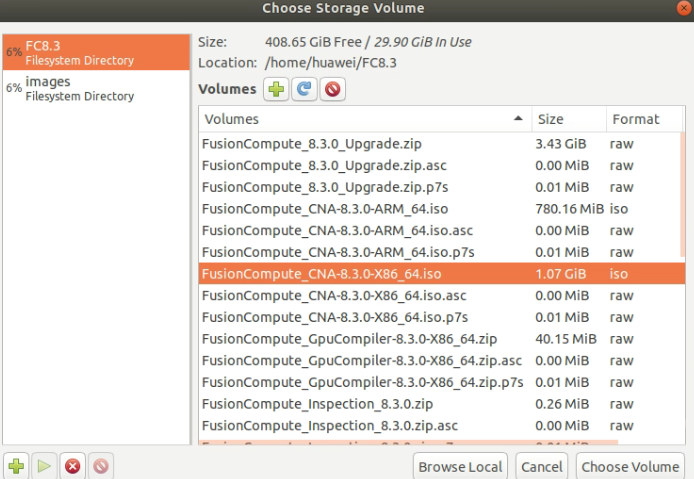694x479 pixels.
Task: Click the Cancel button
Action: coord(542,467)
